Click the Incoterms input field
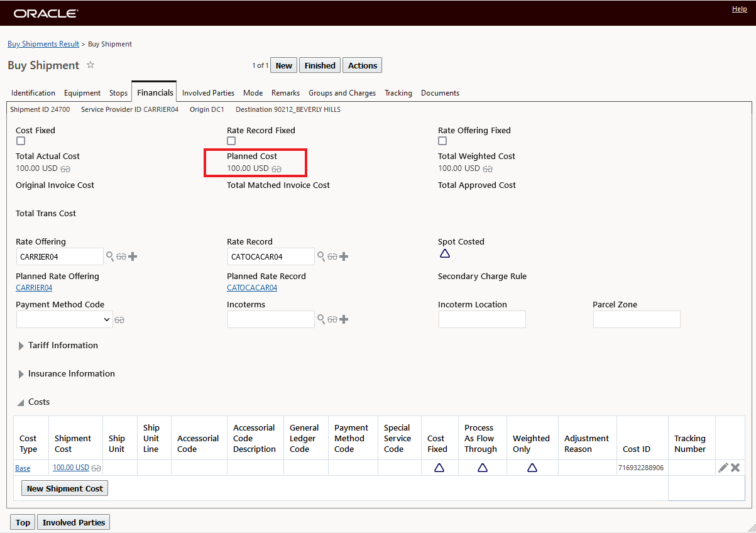This screenshot has height=533, width=756. coord(271,319)
